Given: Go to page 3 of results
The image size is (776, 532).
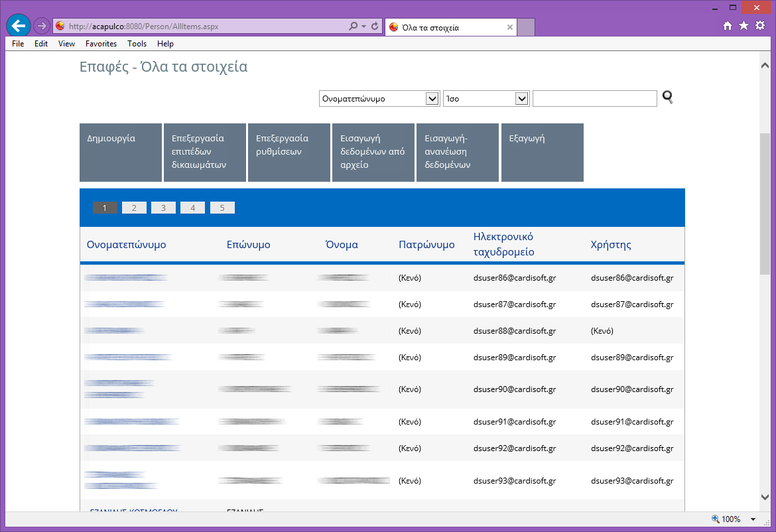Looking at the screenshot, I should point(163,208).
